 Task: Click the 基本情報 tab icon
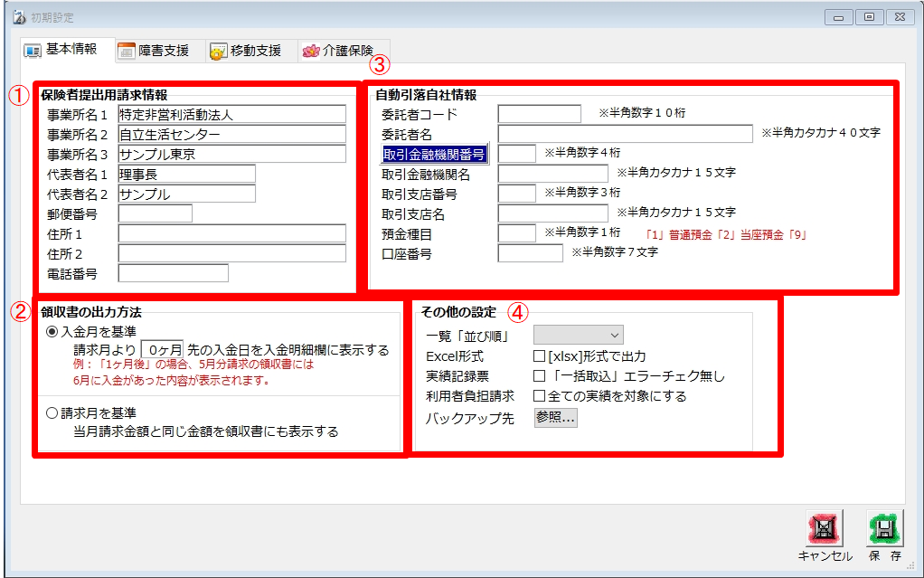click(x=32, y=51)
